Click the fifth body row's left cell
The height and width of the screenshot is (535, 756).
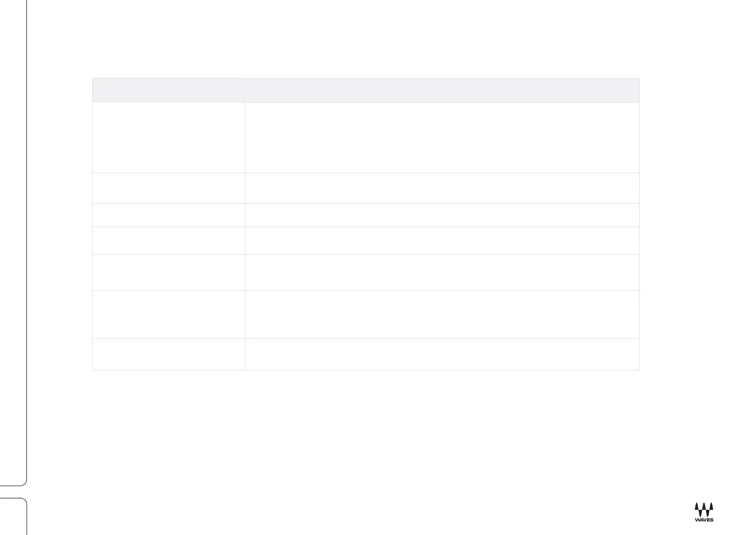169,273
